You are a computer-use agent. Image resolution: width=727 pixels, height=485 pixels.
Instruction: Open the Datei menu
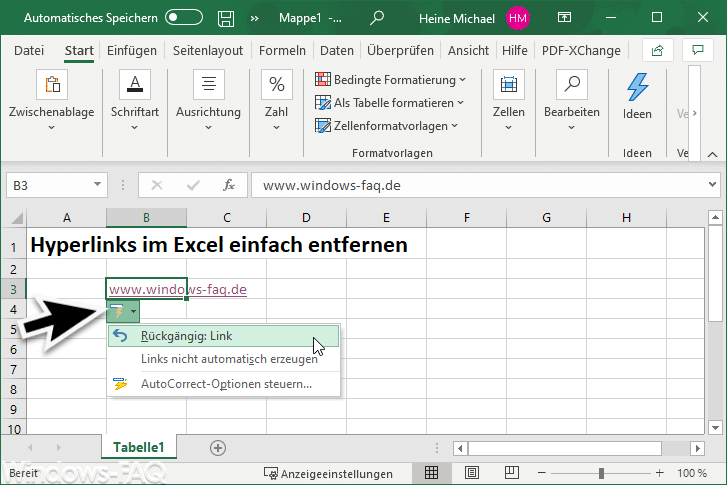pyautogui.click(x=29, y=50)
